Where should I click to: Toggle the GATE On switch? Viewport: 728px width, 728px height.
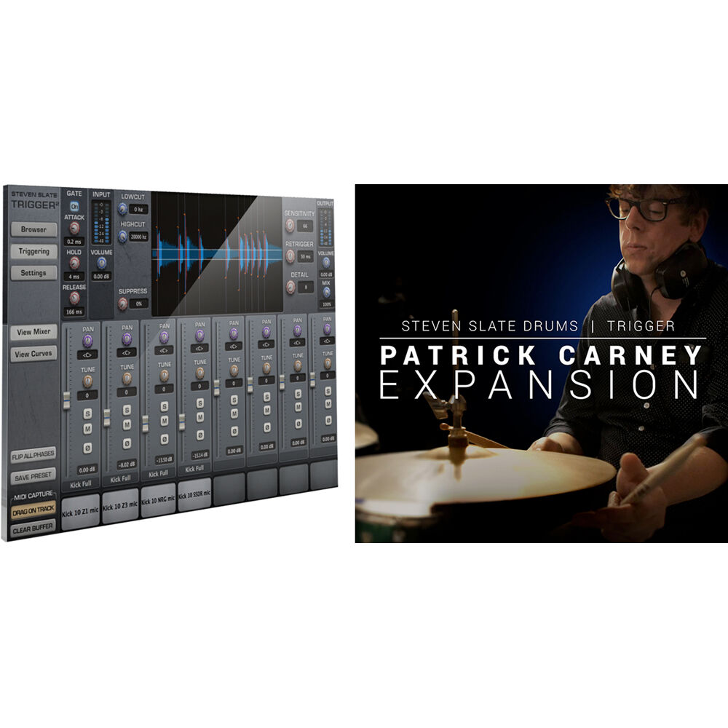pos(74,205)
